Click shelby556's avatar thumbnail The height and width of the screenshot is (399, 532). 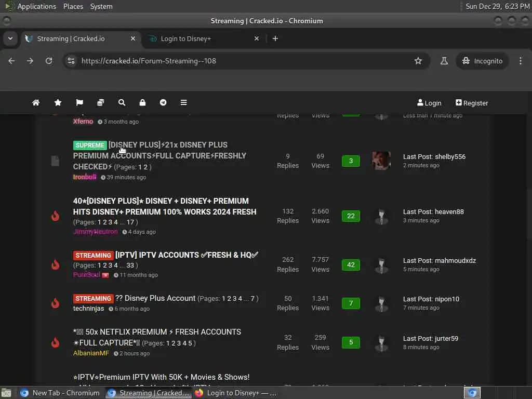381,161
